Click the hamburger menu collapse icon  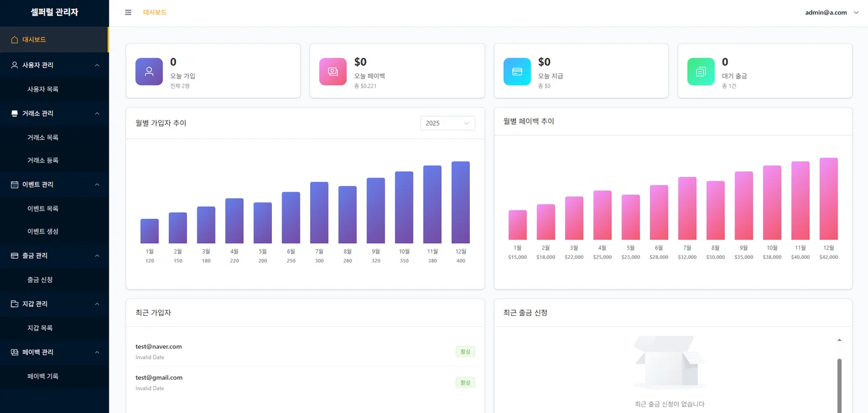tap(128, 13)
